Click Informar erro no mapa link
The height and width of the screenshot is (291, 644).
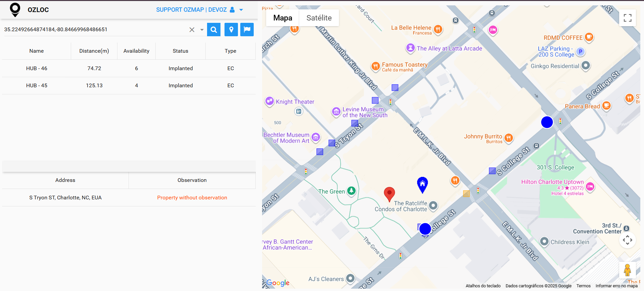click(616, 286)
